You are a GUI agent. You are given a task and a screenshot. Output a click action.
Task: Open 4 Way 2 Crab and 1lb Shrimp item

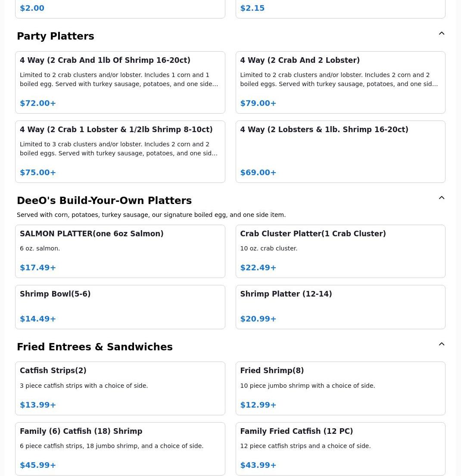click(x=120, y=82)
